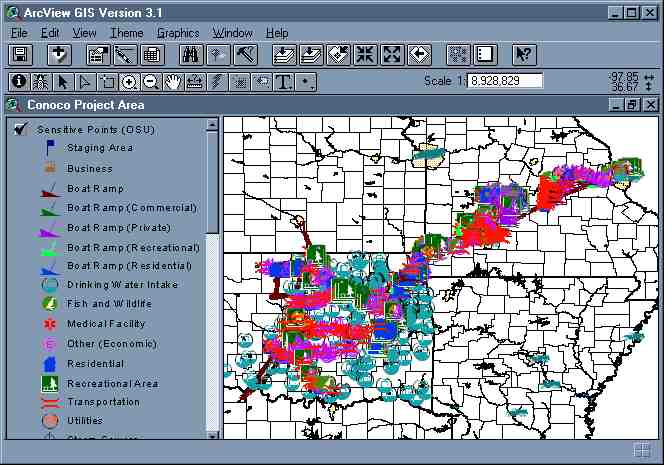
Task: Open the Help menu
Action: (x=277, y=33)
